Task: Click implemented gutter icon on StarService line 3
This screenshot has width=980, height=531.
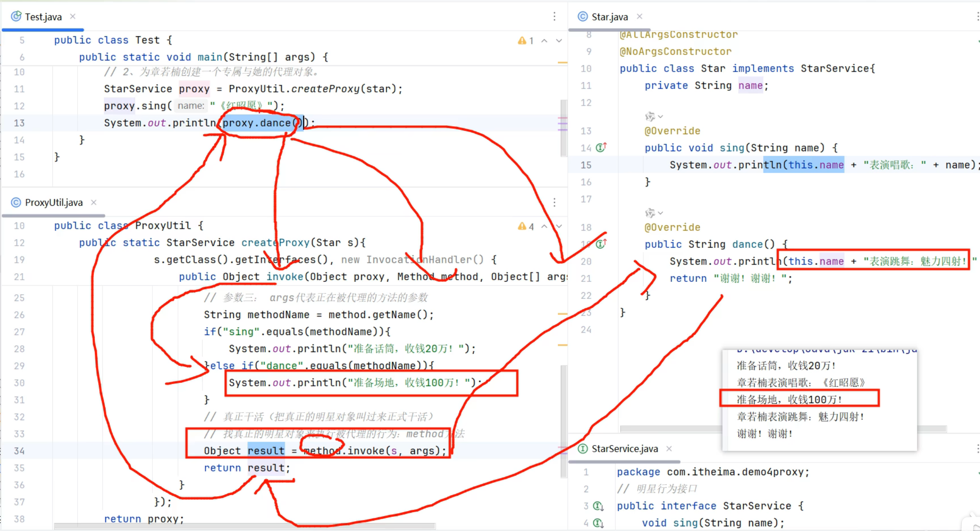Action: click(x=598, y=506)
